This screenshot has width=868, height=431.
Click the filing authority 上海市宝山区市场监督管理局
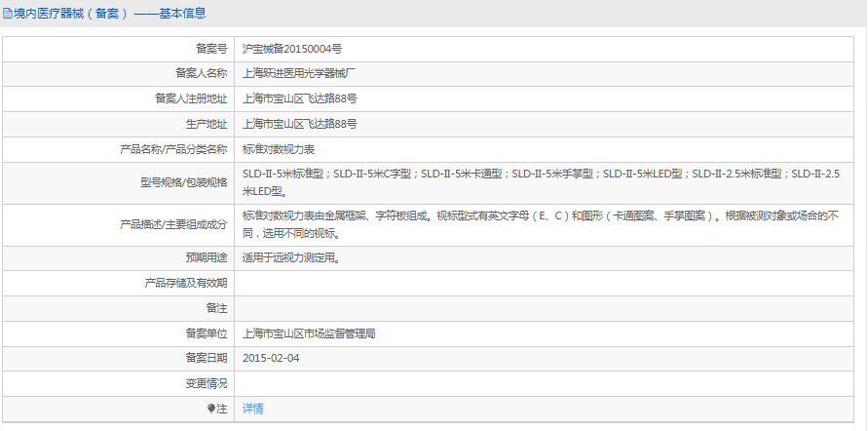[x=309, y=333]
